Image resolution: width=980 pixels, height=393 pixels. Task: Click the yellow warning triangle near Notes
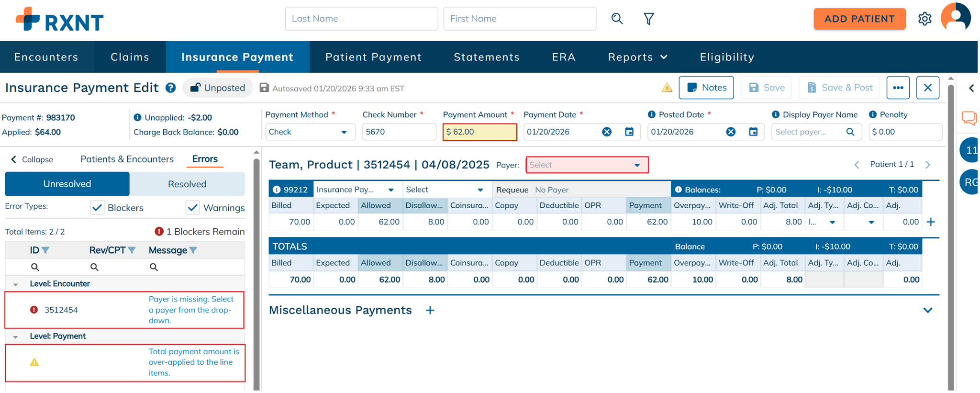667,88
